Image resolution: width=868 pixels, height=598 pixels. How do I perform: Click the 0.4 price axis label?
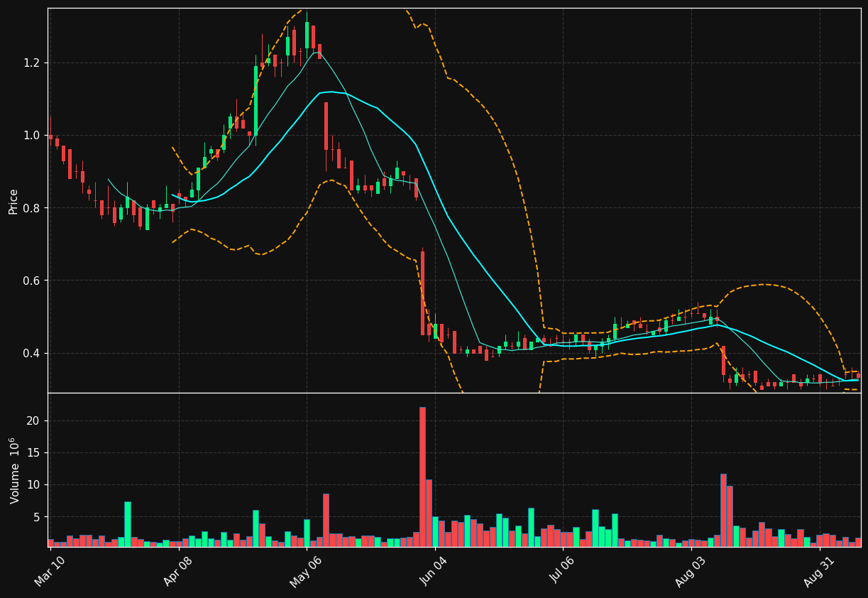click(32, 353)
